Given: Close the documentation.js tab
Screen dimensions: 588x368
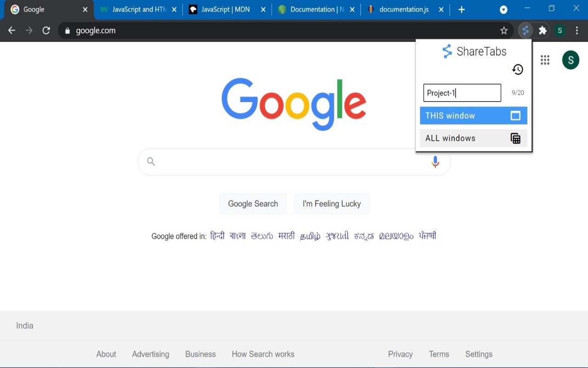Looking at the screenshot, I should pos(441,9).
